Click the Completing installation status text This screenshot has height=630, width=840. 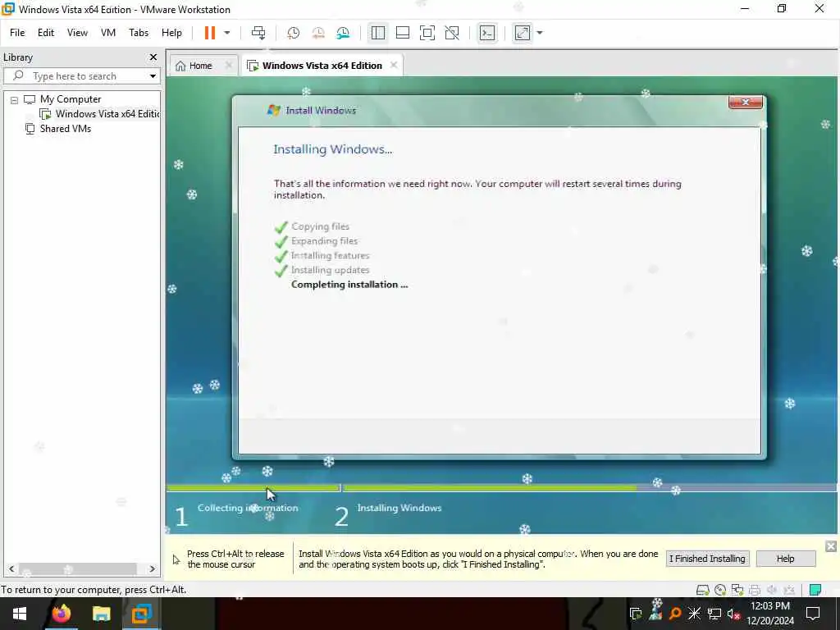(349, 285)
